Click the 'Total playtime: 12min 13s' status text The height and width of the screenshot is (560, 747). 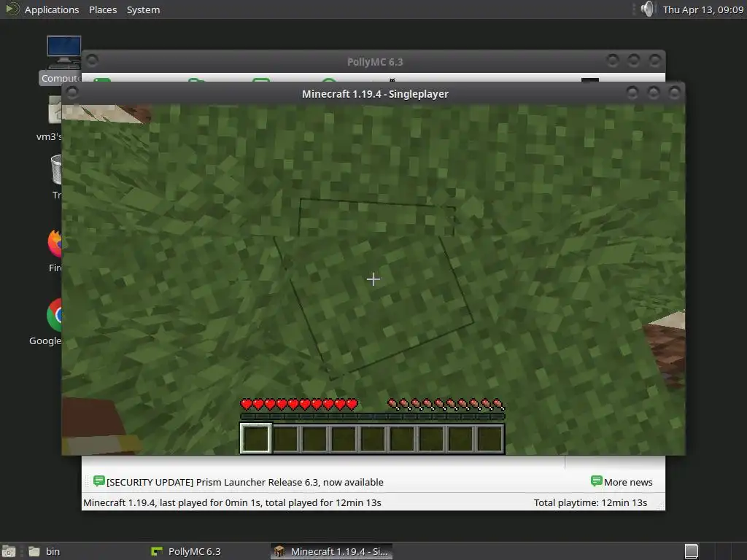590,503
